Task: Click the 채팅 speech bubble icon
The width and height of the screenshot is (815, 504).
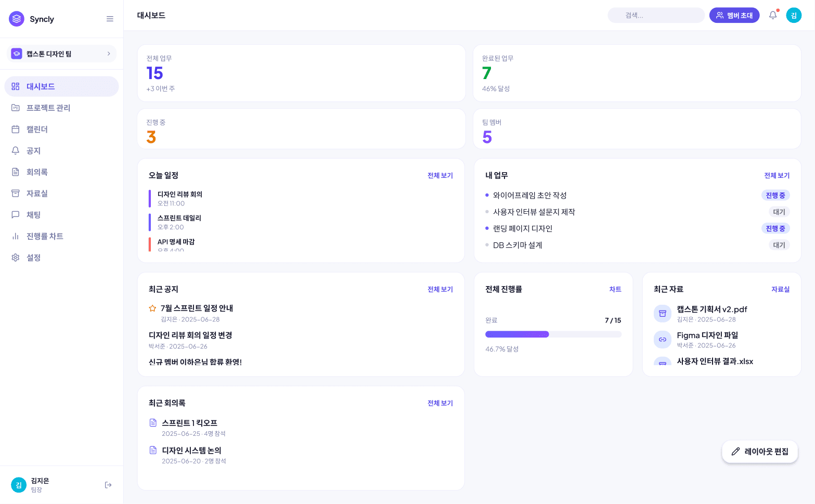Action: (16, 215)
